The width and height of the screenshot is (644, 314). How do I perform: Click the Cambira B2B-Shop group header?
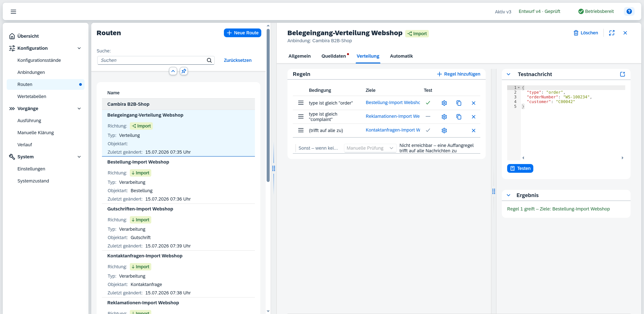[x=178, y=104]
